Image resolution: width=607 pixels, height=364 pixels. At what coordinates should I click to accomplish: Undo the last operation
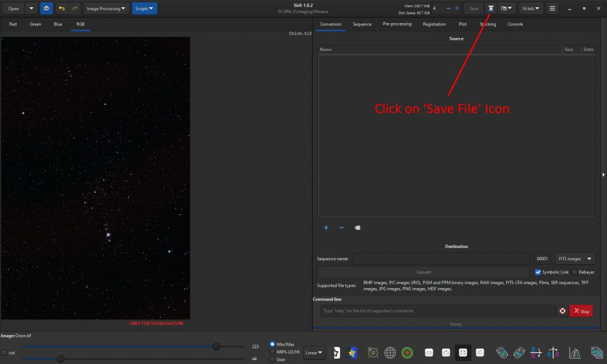(x=62, y=8)
